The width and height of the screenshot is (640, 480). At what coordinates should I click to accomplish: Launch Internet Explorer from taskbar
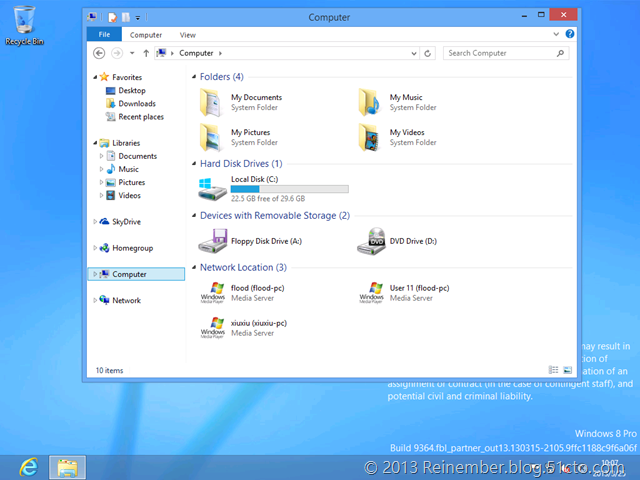coord(29,467)
